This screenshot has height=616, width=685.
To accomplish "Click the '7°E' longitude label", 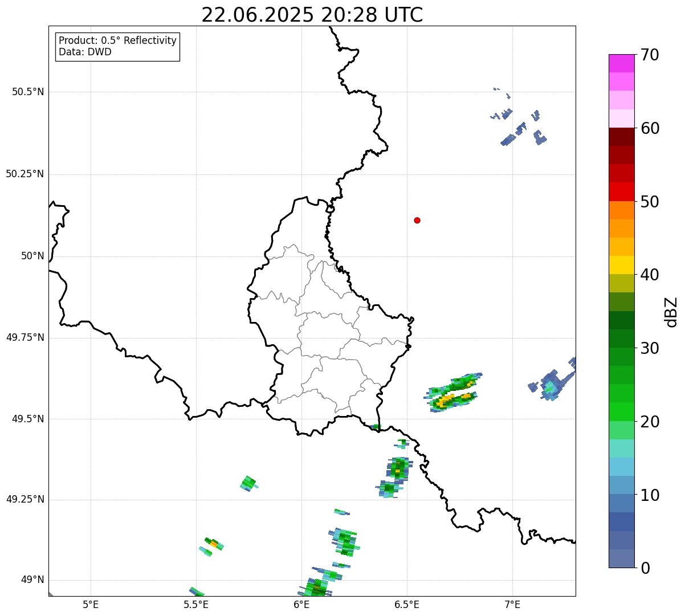I will [513, 604].
